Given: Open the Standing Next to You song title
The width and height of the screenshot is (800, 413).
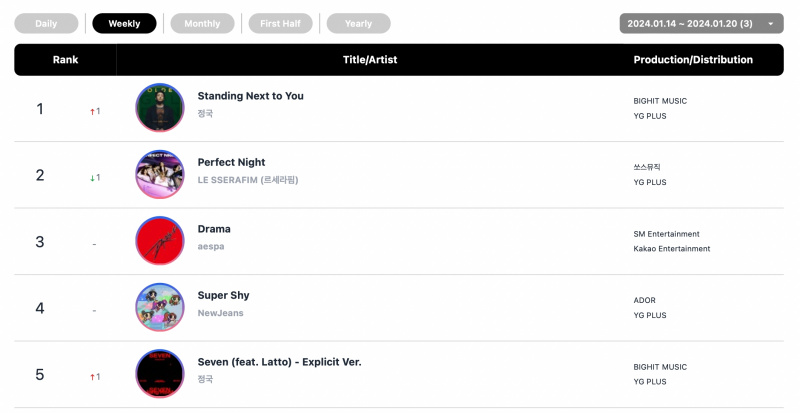Looking at the screenshot, I should point(251,96).
